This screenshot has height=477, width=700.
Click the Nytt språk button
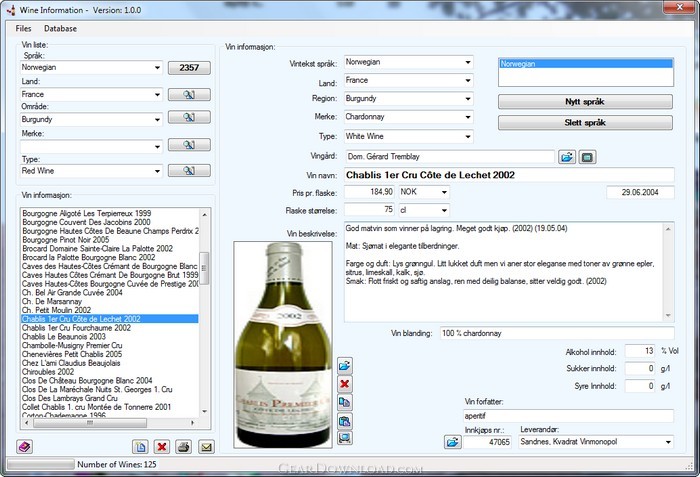(585, 102)
